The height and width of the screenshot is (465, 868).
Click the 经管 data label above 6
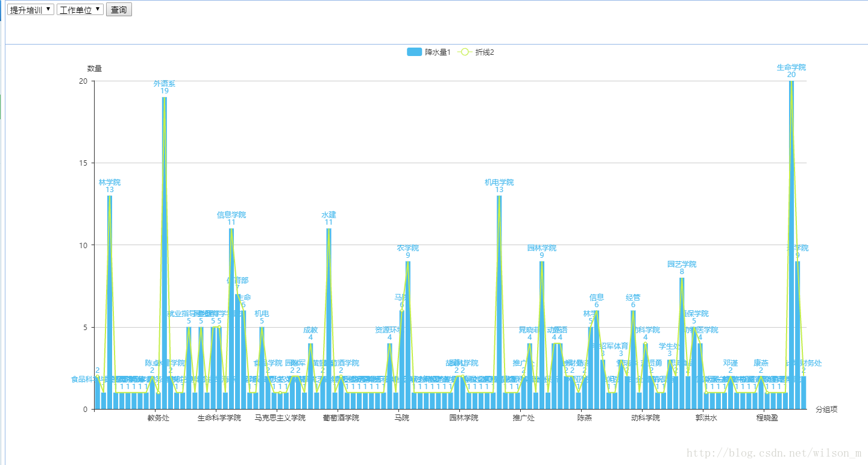point(633,297)
